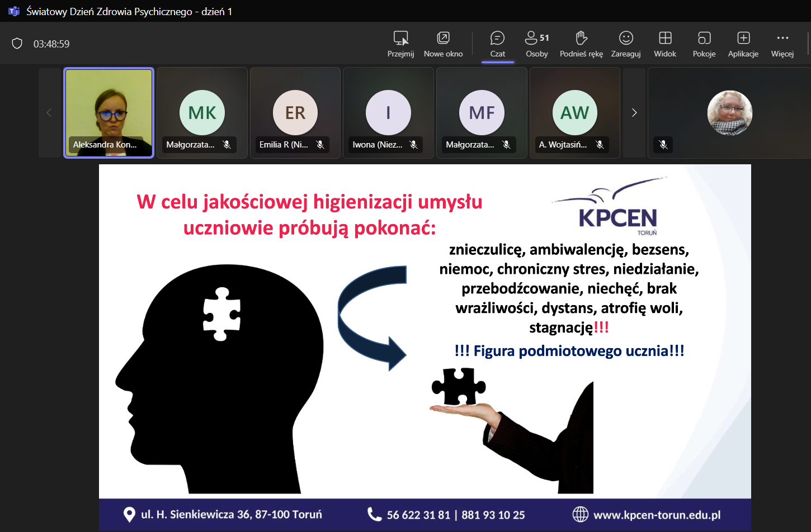The height and width of the screenshot is (532, 811).
Task: Click muted mic icon on MF tile
Action: (507, 145)
